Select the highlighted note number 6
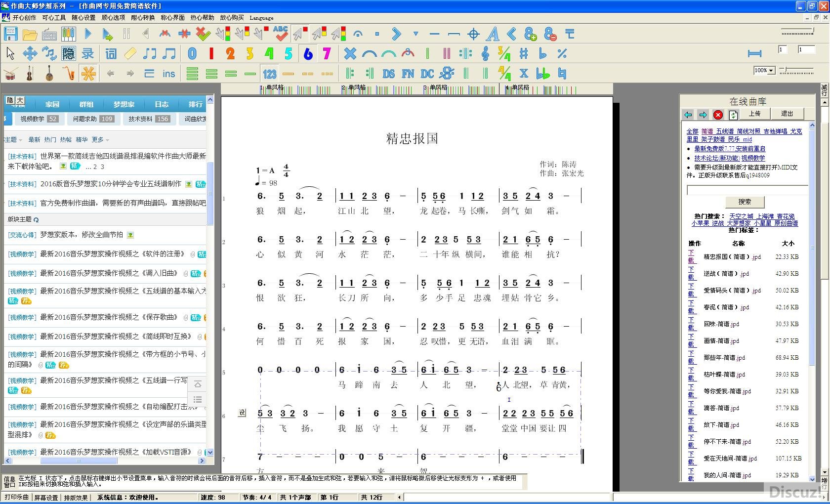The height and width of the screenshot is (504, 830). coord(308,53)
